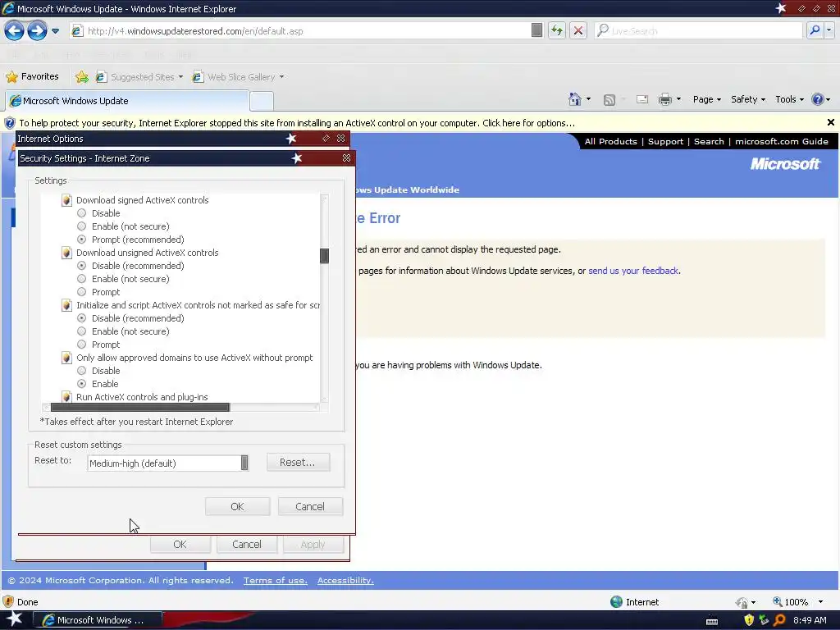The width and height of the screenshot is (840, 630).
Task: Click the Download signed ActiveX controls shield icon
Action: tap(66, 200)
